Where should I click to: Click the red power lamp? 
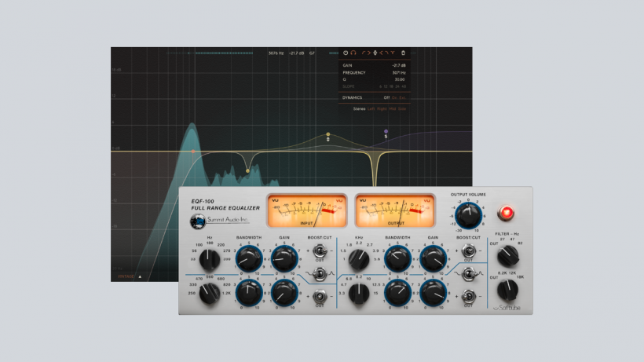pos(506,213)
